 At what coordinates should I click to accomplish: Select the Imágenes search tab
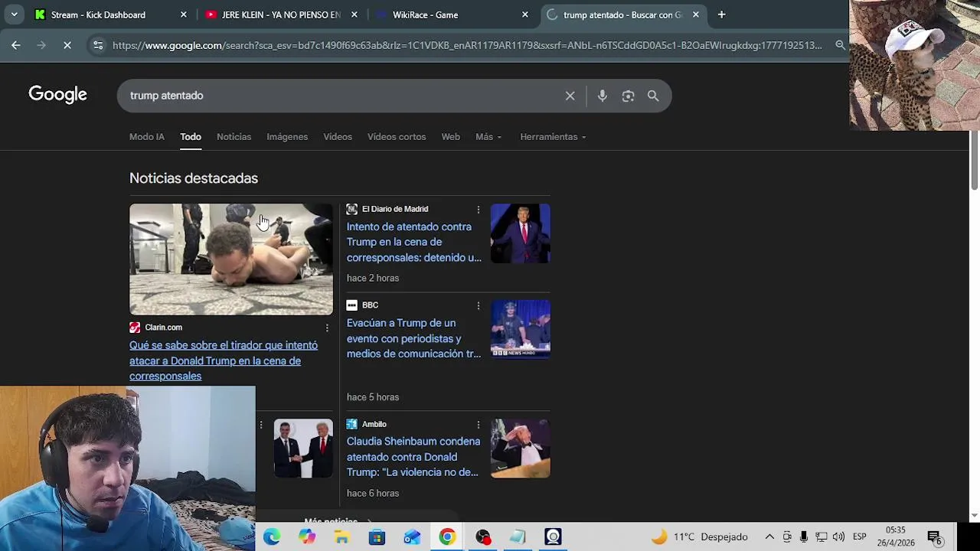tap(287, 137)
